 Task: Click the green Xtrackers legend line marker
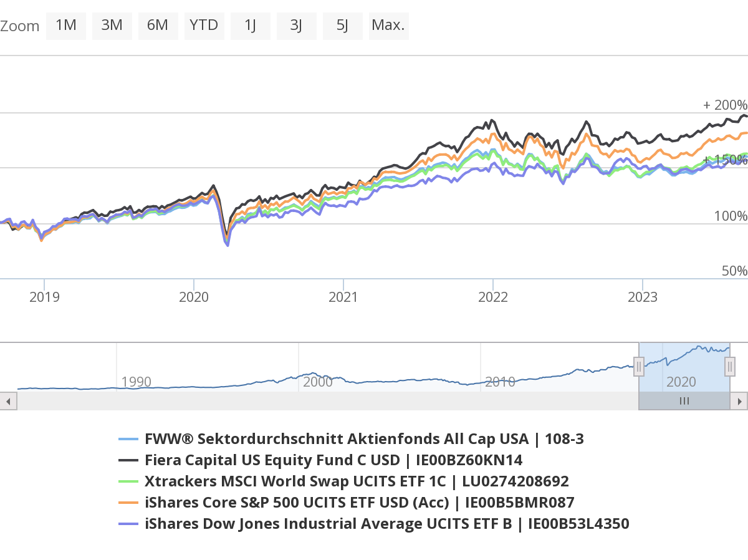pyautogui.click(x=128, y=482)
